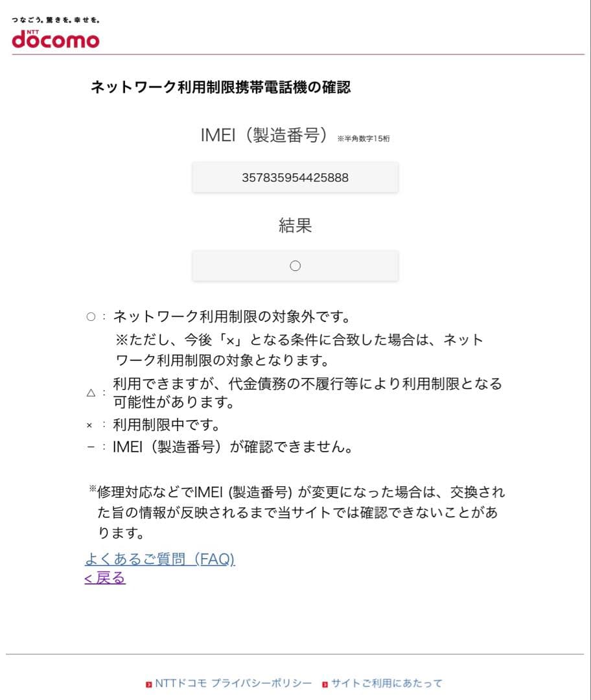Click the × legend symbol
This screenshot has height=700, width=591.
coord(89,425)
